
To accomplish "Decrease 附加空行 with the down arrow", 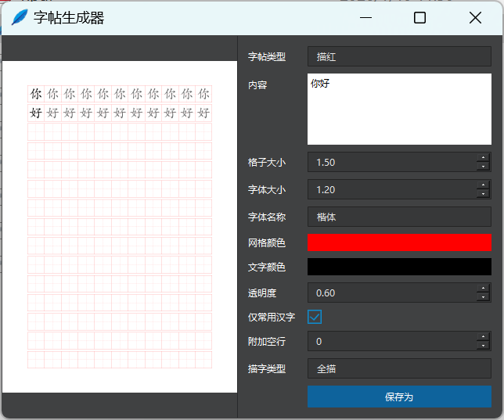I will pos(484,346).
